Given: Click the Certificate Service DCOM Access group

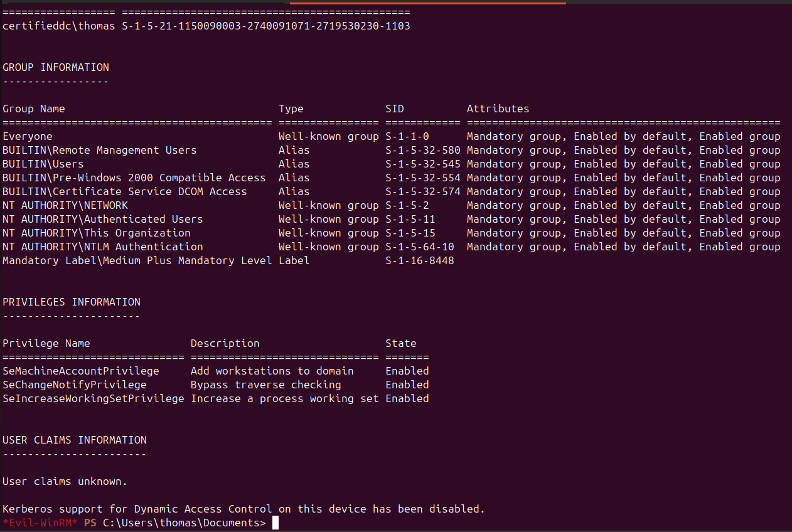Looking at the screenshot, I should click(125, 192).
